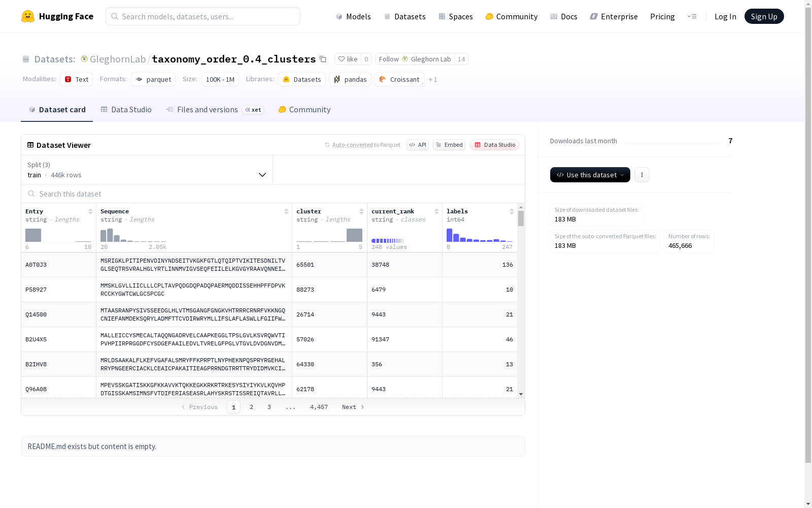Click the heart like icon
812x508 pixels.
[342, 59]
